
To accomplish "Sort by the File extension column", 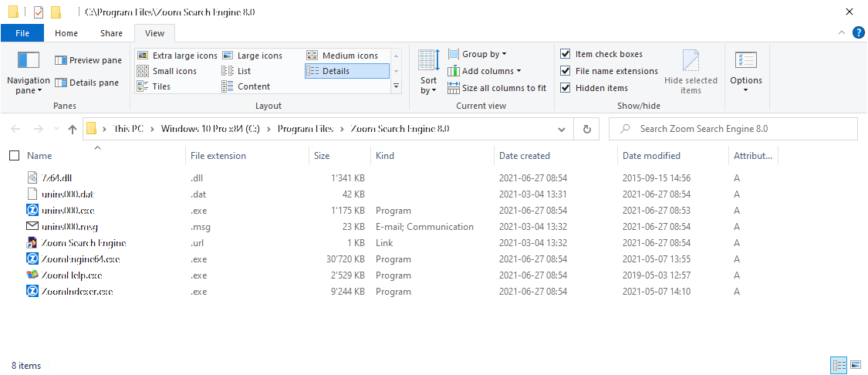I will point(218,156).
